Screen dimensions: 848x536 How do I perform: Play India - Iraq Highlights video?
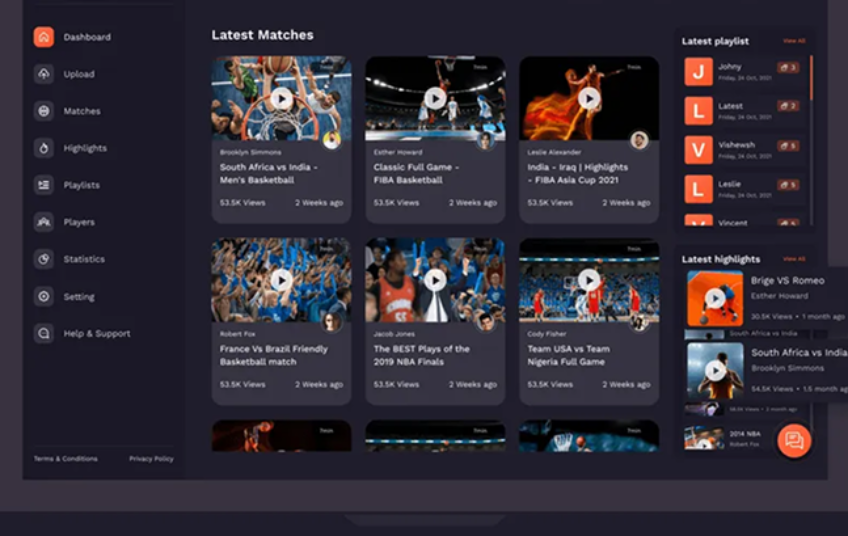tap(589, 99)
